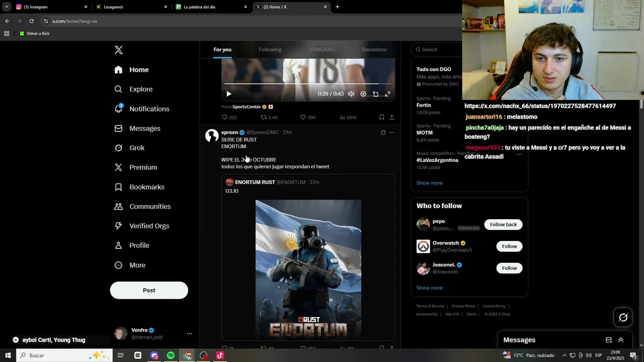Enter video fullscreen mode
This screenshot has width=644, height=362.
click(x=387, y=94)
